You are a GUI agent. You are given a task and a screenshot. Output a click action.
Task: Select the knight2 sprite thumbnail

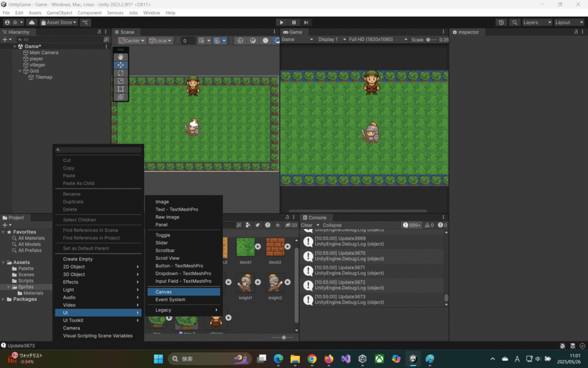pyautogui.click(x=275, y=283)
